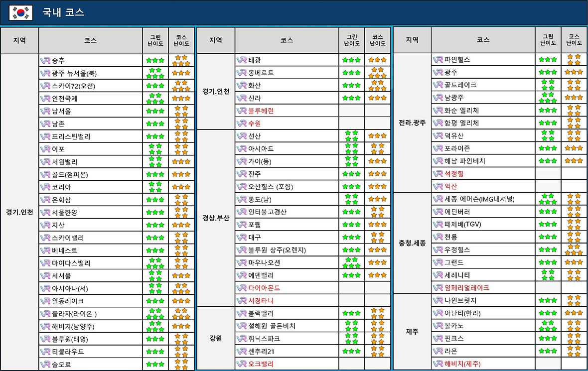Click the VR icon beside 송추
Viewport: 588px width, 371px height.
tap(45, 60)
